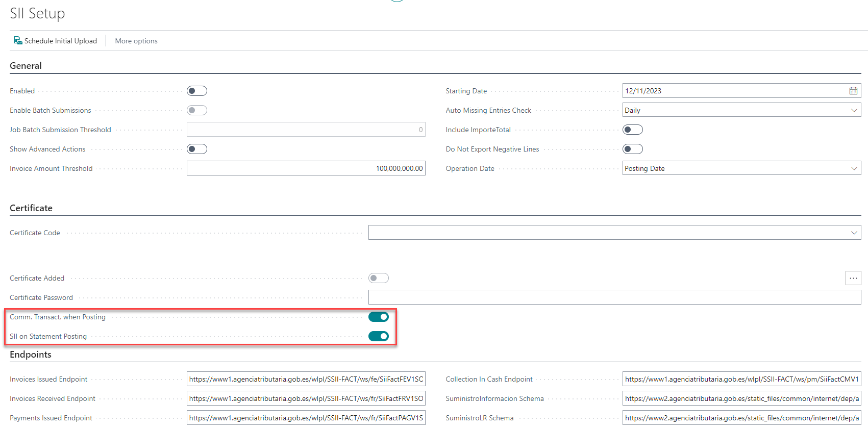Turn on Do Not Export Negative Lines
This screenshot has height=428, width=868.
tap(632, 149)
